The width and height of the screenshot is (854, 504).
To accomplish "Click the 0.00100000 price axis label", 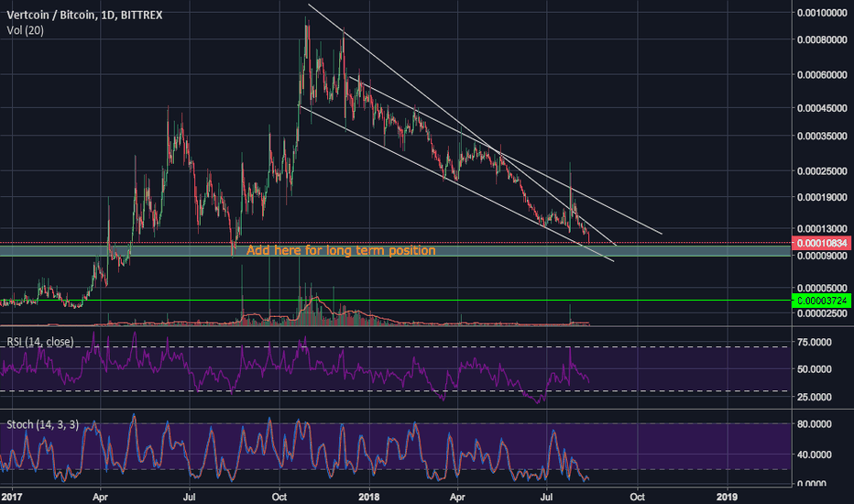I will [x=822, y=13].
